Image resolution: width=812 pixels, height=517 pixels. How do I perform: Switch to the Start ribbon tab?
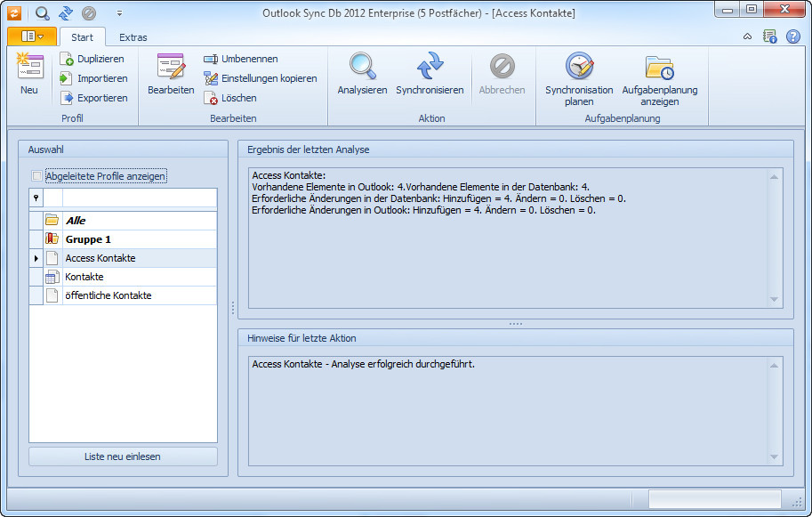pyautogui.click(x=83, y=37)
